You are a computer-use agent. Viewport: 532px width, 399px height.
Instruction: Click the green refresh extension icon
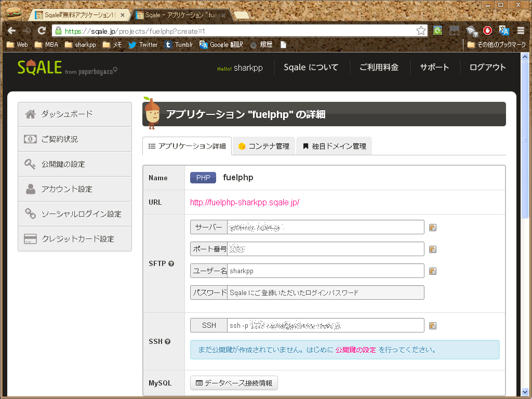coord(437,31)
